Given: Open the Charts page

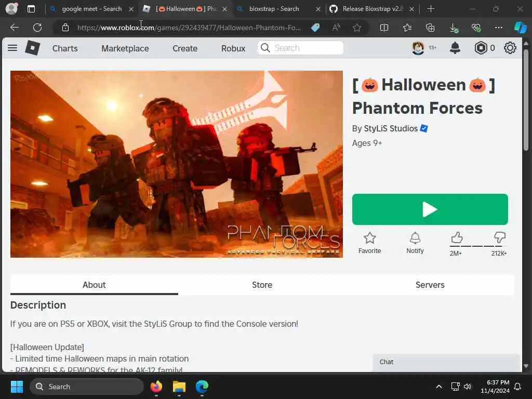Looking at the screenshot, I should 65,48.
